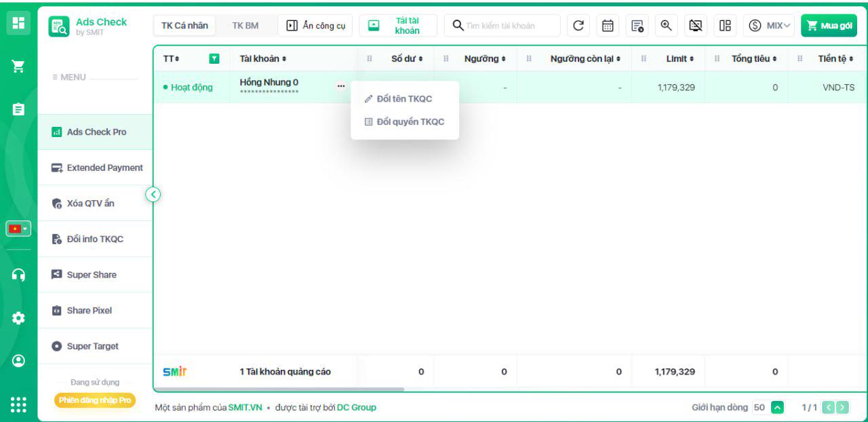Open the SMIT.VN link in footer

click(245, 408)
